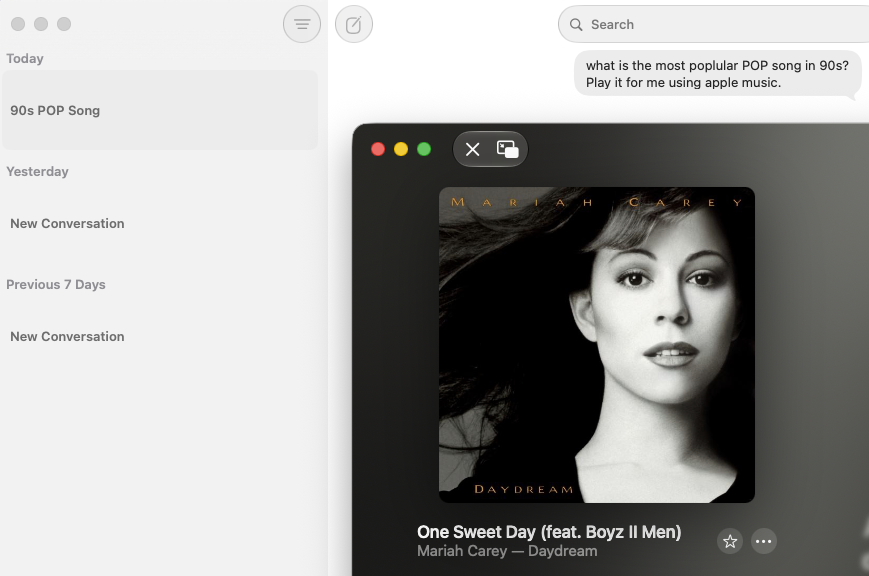
Task: Click the Previous 7 Days header
Action: point(56,284)
